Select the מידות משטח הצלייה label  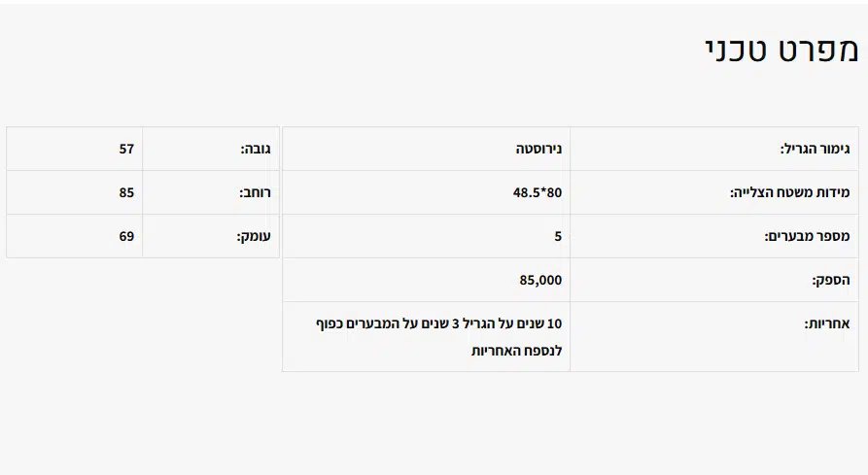[790, 192]
